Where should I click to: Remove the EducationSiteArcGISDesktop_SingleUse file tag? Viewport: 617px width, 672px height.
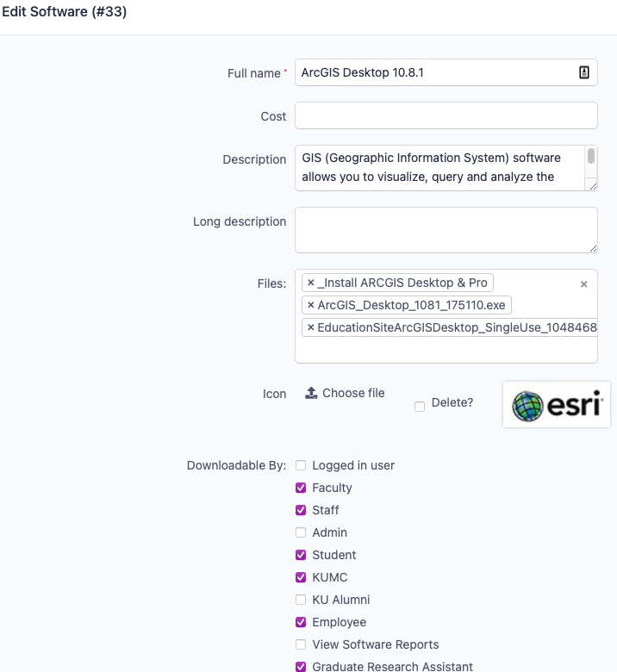(x=311, y=327)
